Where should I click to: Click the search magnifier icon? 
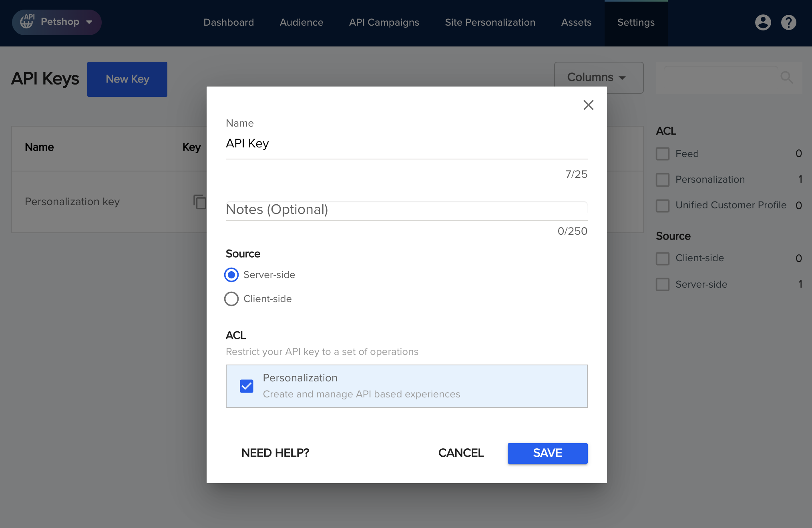click(786, 77)
